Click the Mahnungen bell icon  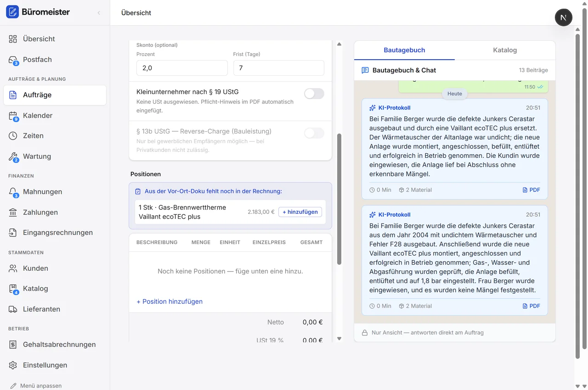13,192
